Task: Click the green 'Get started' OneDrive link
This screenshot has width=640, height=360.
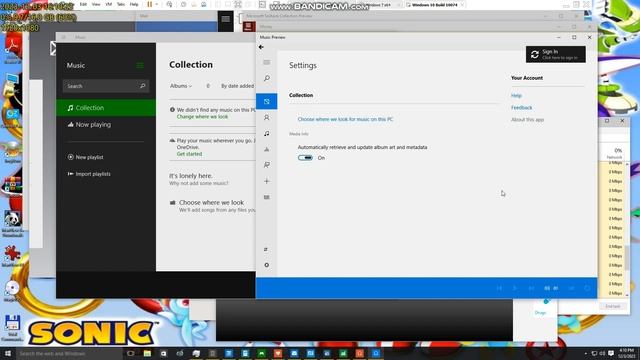Action: coord(189,154)
